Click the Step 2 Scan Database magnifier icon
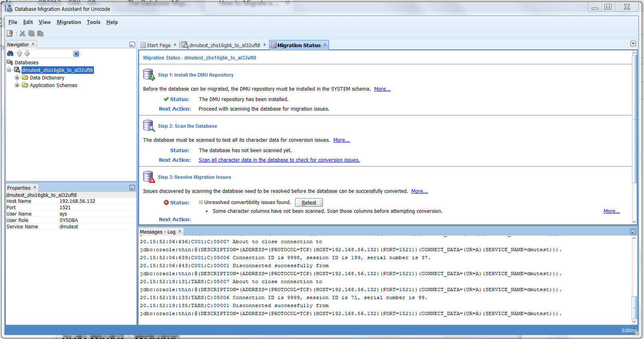This screenshot has height=339, width=644. [149, 126]
